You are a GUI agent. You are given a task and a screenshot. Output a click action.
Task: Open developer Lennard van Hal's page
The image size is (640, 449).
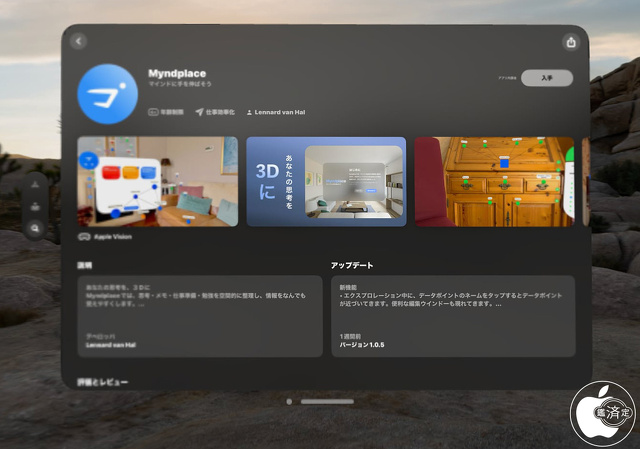coord(275,112)
